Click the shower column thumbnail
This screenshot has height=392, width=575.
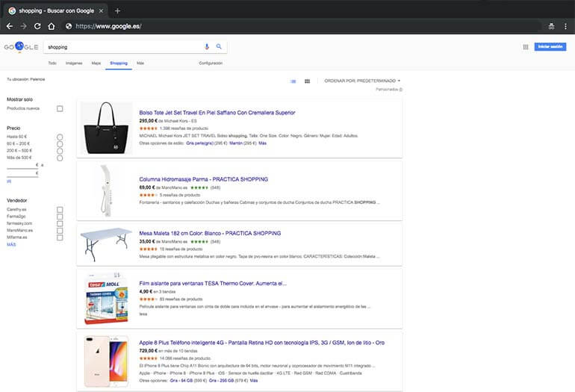(x=106, y=190)
